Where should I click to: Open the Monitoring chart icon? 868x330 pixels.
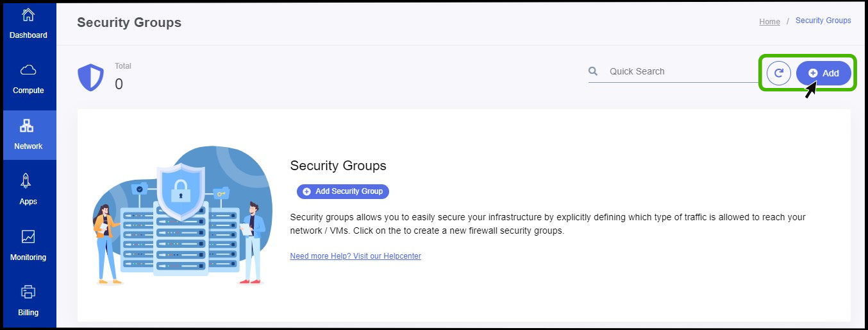coord(28,237)
